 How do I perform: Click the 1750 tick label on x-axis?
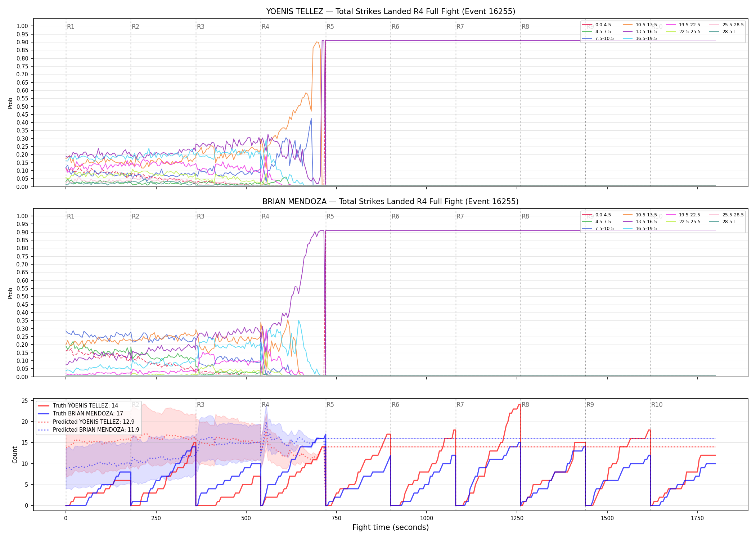point(697,518)
